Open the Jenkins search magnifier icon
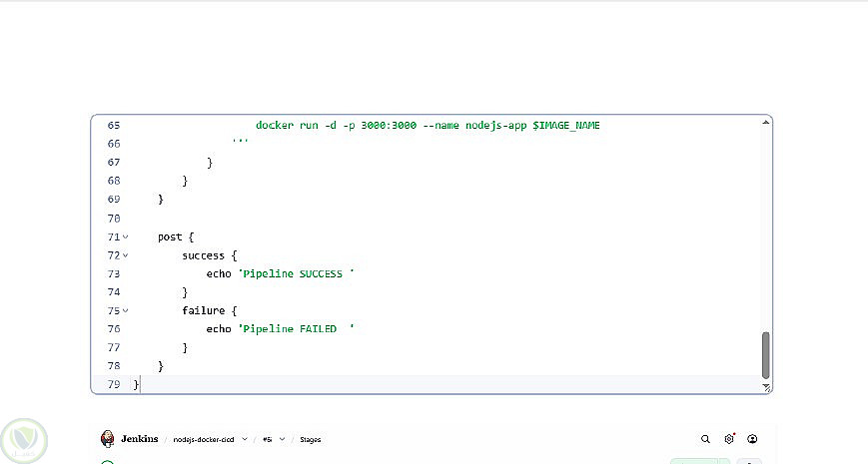Screen dimensions: 868x464 (x=705, y=439)
